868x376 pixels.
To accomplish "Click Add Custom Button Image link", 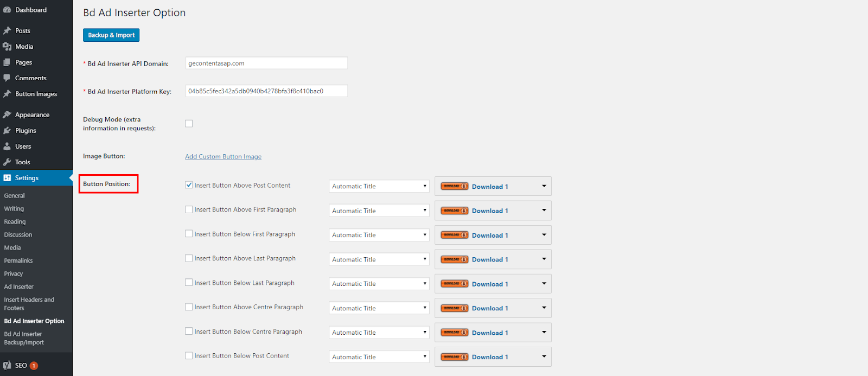I will [223, 157].
